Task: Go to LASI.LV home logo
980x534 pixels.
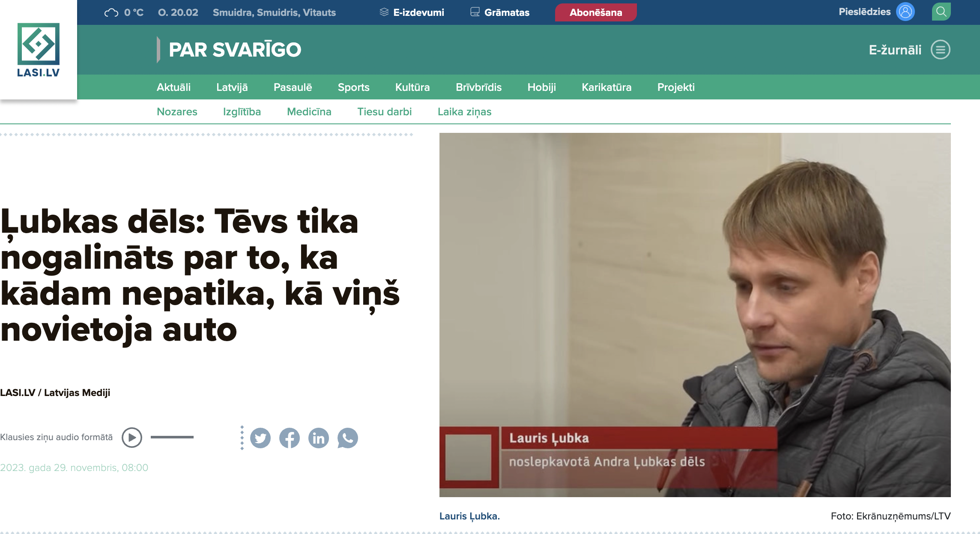Action: tap(39, 50)
